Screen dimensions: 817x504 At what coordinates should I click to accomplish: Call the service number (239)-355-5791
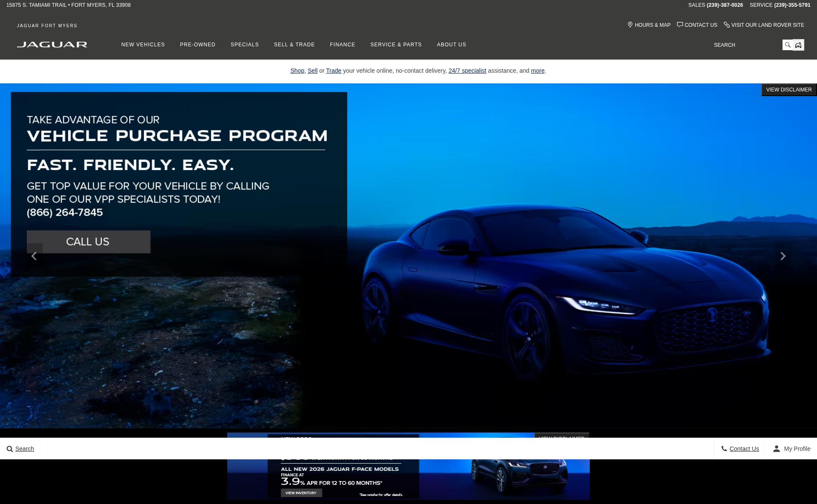pos(792,5)
